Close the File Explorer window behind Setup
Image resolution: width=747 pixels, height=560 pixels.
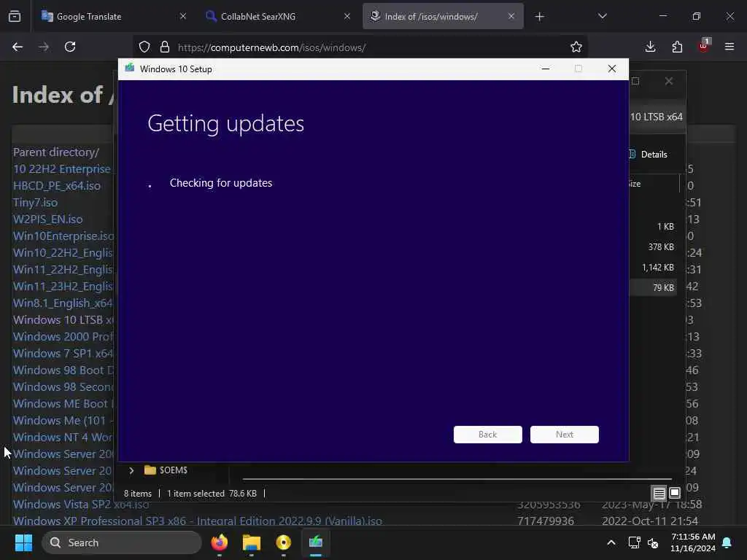[x=669, y=82]
